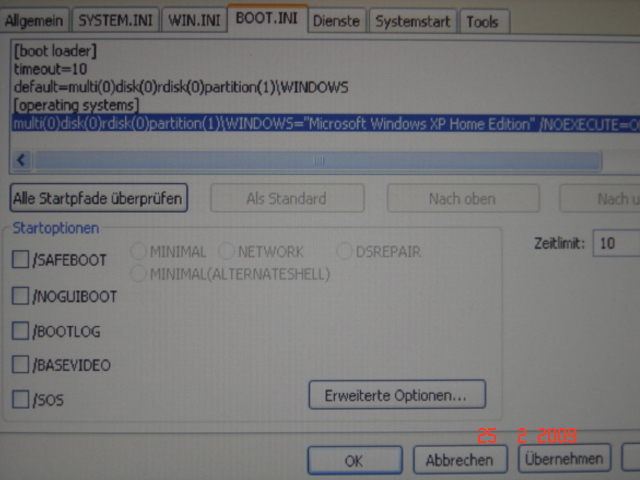Enable the /SAFEBOOT checkbox

21,260
